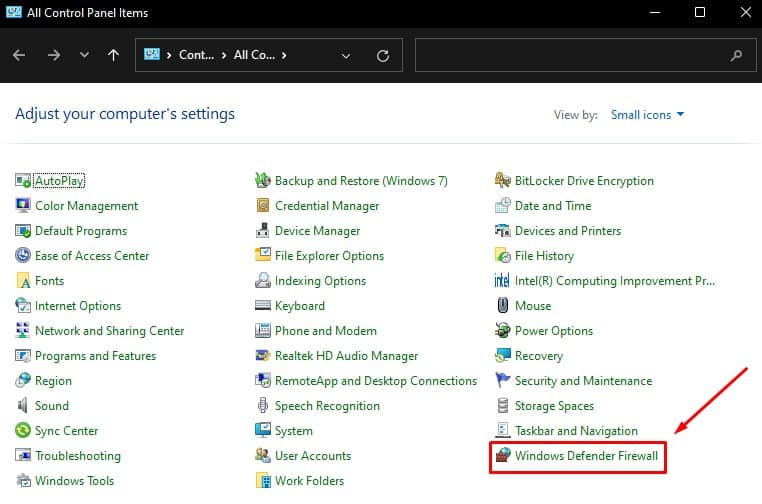Image resolution: width=762 pixels, height=504 pixels.
Task: Click the AutoPlay icon
Action: tap(23, 181)
